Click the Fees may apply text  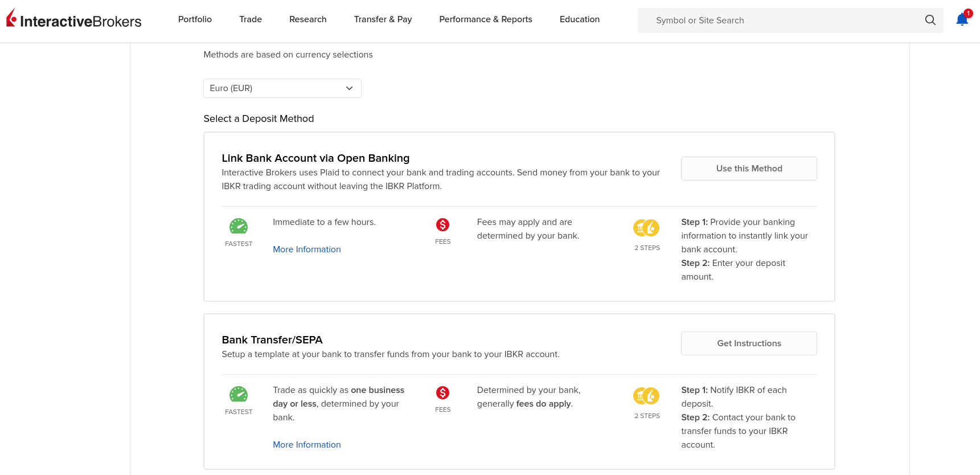point(528,229)
